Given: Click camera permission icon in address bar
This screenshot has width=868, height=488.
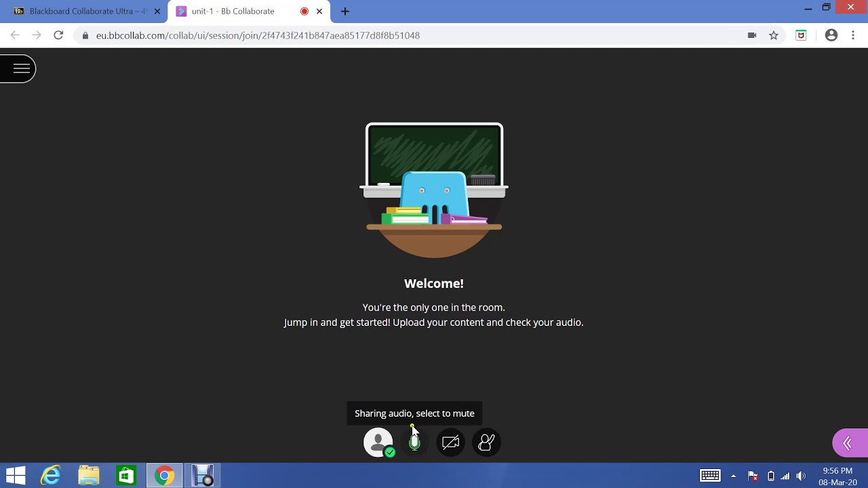Looking at the screenshot, I should pos(752,35).
